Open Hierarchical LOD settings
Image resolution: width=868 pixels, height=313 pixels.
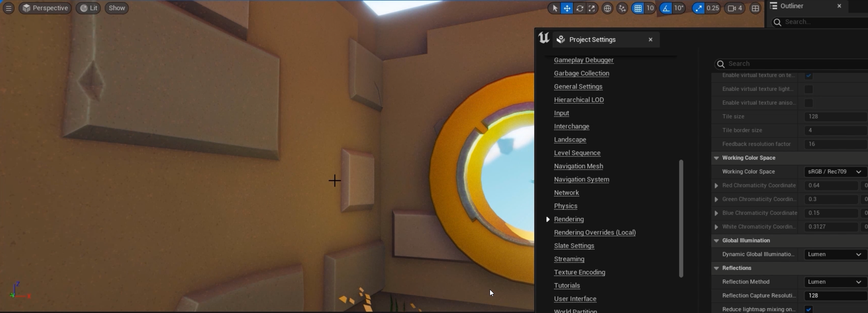579,100
